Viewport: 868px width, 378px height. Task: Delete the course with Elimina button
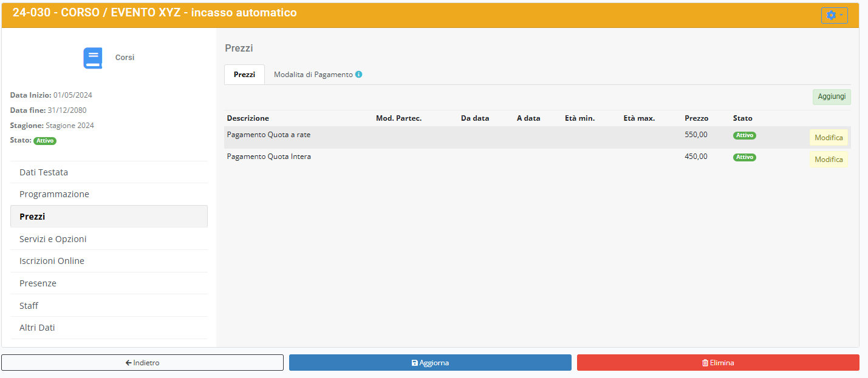[718, 363]
